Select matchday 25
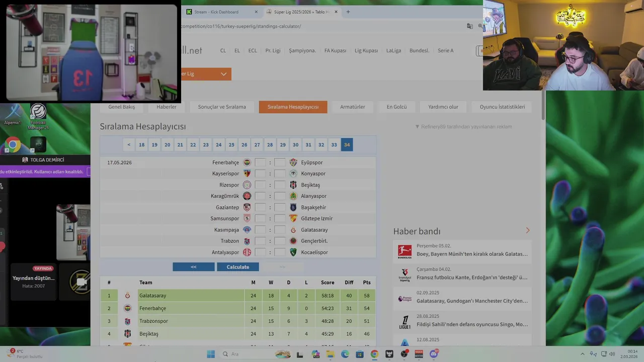Viewport: 644px width, 362px height. [x=231, y=145]
